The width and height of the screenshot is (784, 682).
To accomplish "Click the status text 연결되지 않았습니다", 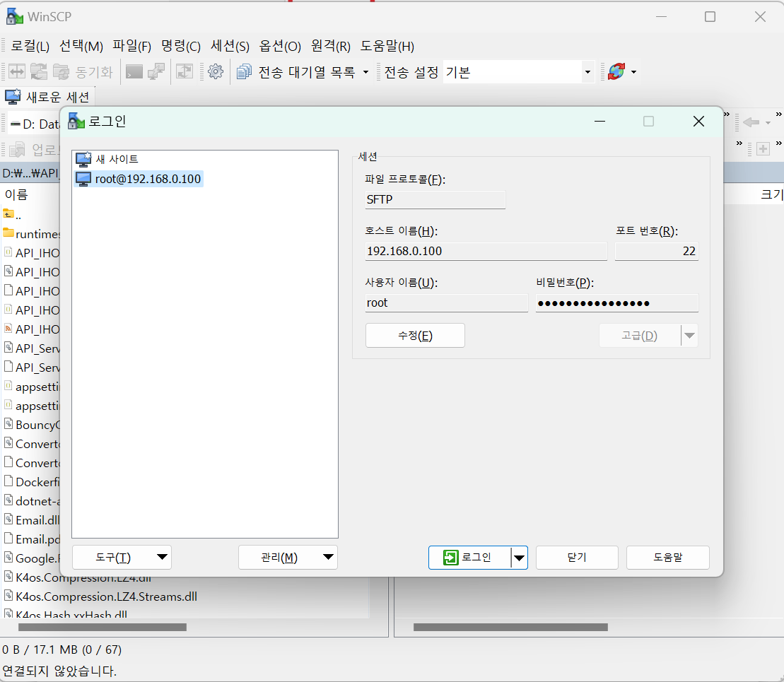I will [x=59, y=671].
